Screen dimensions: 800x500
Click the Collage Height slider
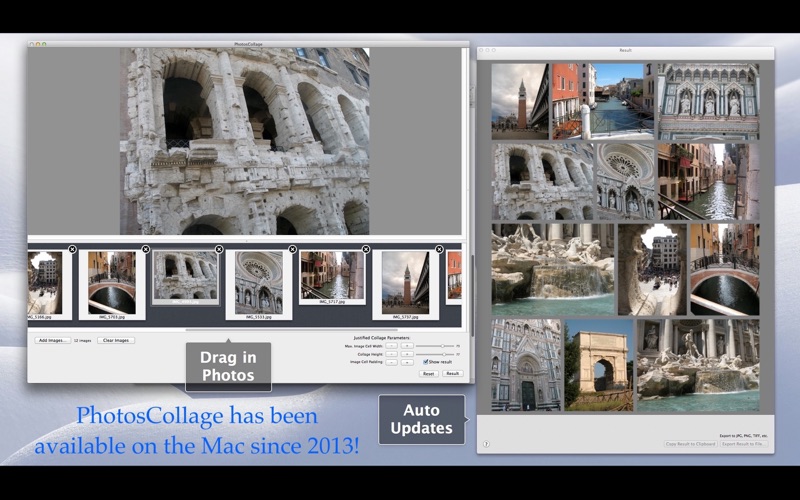click(x=435, y=354)
